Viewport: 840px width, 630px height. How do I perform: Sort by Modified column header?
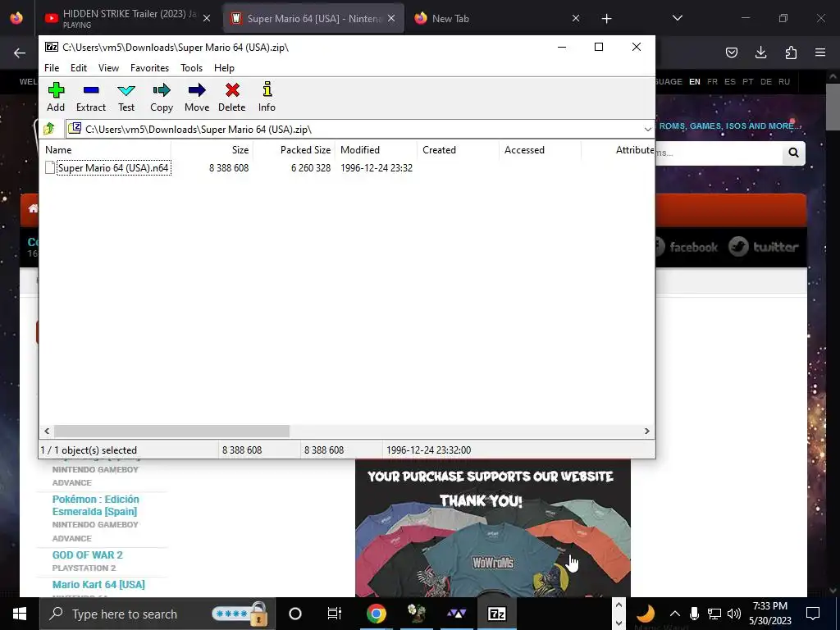pyautogui.click(x=376, y=150)
